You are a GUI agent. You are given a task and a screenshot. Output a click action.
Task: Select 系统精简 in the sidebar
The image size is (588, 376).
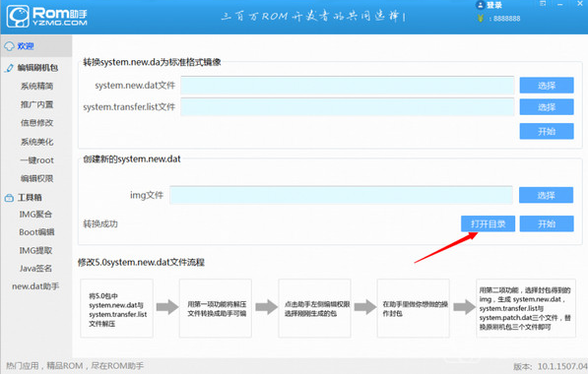point(36,87)
